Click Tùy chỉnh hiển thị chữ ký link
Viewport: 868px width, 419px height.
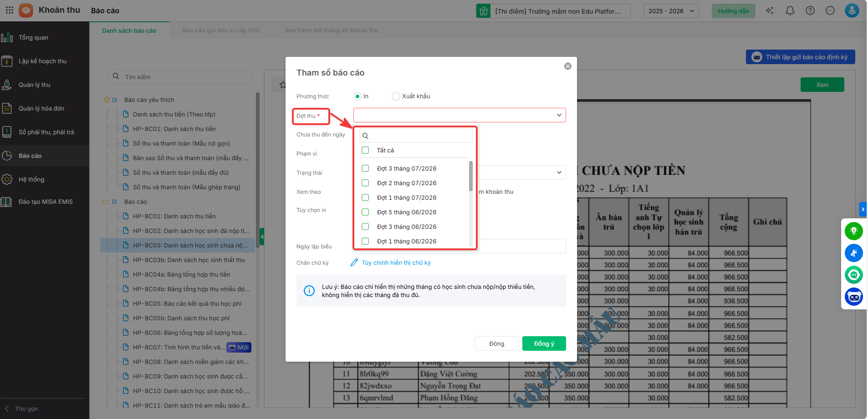396,263
